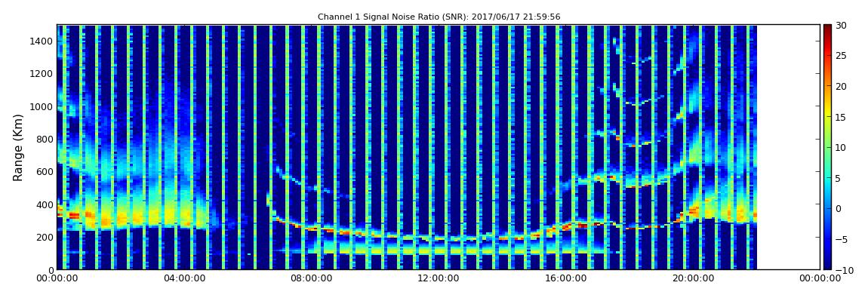Click the '10' colorbar label
This screenshot has height=307, width=868.
click(x=841, y=148)
